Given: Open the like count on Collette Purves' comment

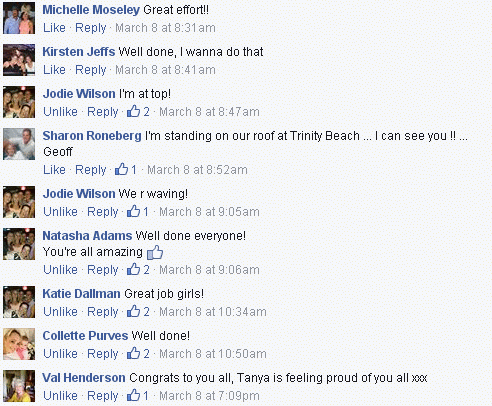Looking at the screenshot, I should [x=138, y=353].
